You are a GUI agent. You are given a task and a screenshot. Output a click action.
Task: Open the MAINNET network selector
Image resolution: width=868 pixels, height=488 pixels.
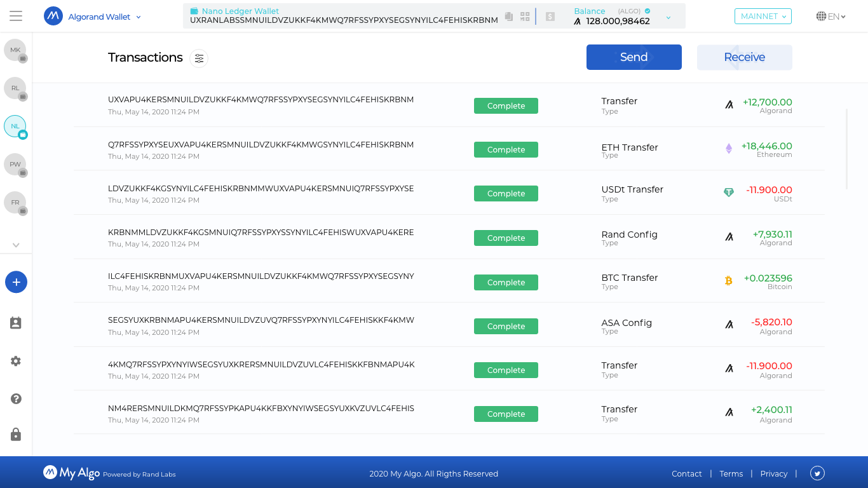[x=763, y=16]
